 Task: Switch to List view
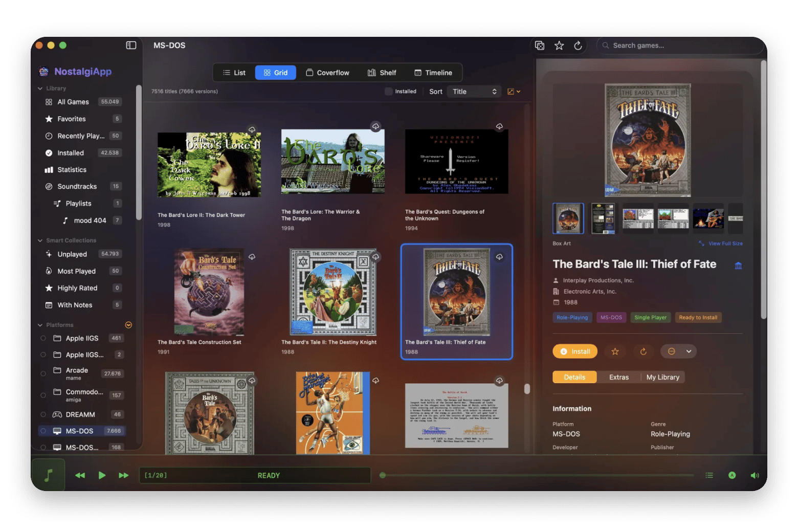click(x=234, y=73)
